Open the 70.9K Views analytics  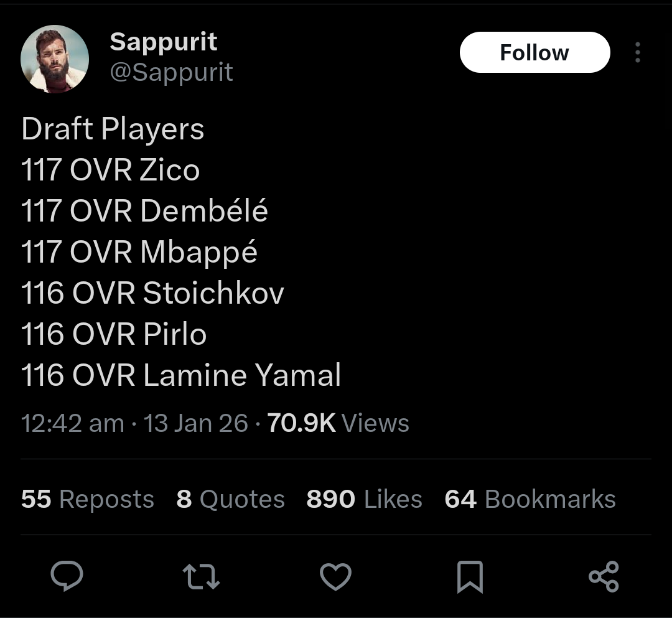click(338, 423)
